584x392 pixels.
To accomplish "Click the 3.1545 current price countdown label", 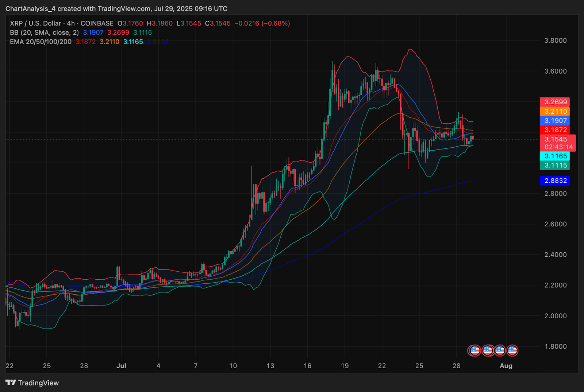I will click(558, 143).
